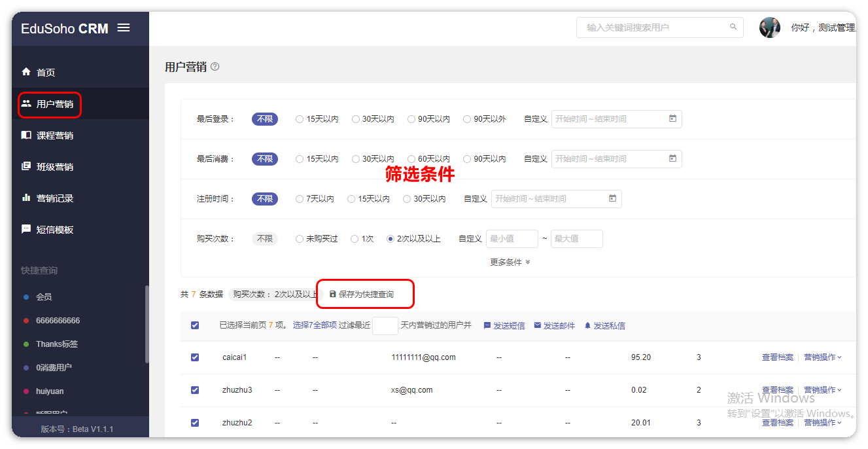Select the 15天以内 radio for 最后登录
The width and height of the screenshot is (868, 449).
coord(300,119)
